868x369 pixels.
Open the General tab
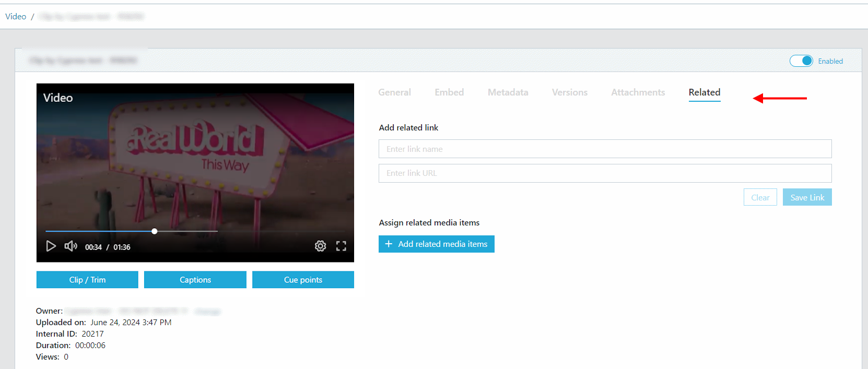pyautogui.click(x=394, y=92)
